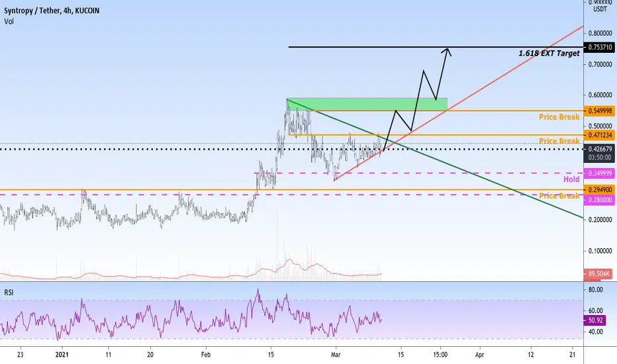Click the USDT currency label

click(x=600, y=9)
